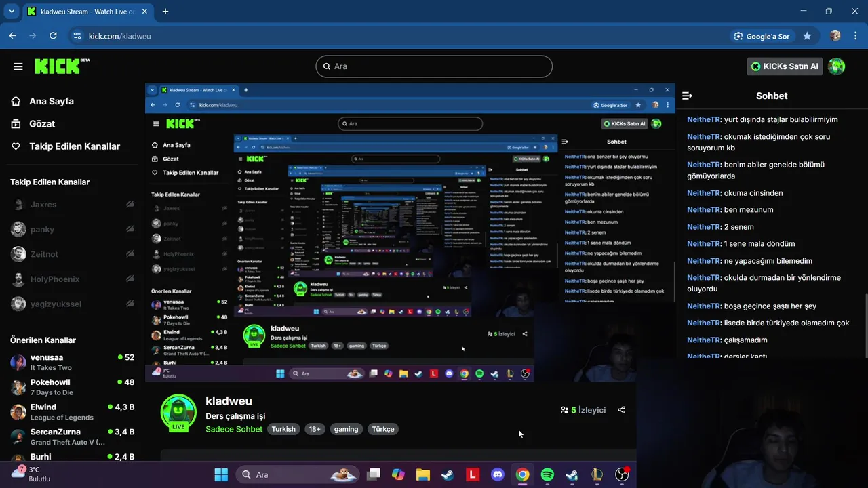
Task: Click NeitheTR on the '2 senem' chat message
Action: pyautogui.click(x=703, y=227)
